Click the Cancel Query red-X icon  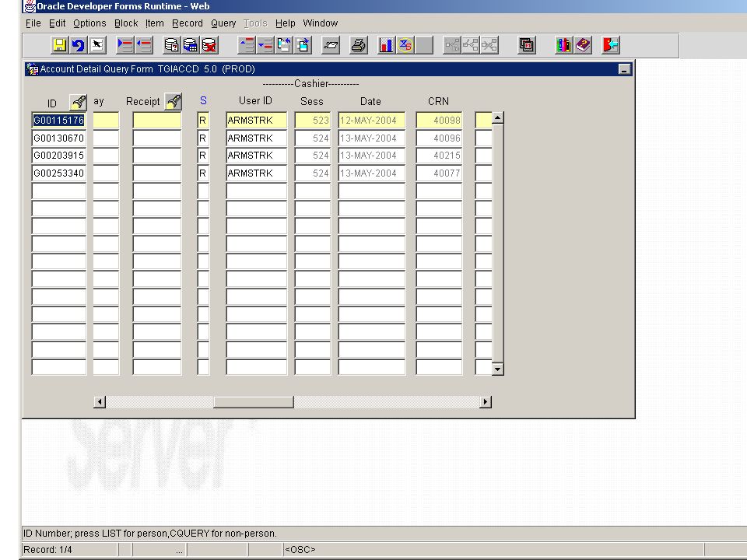pyautogui.click(x=209, y=45)
